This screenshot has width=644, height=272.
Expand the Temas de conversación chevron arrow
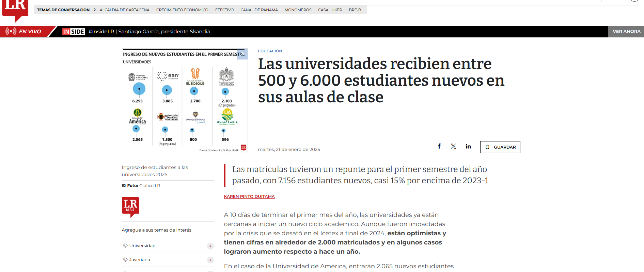pos(94,10)
